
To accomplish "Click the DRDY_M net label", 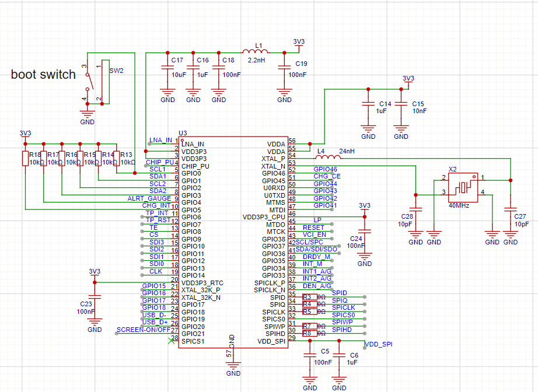I will (316, 257).
